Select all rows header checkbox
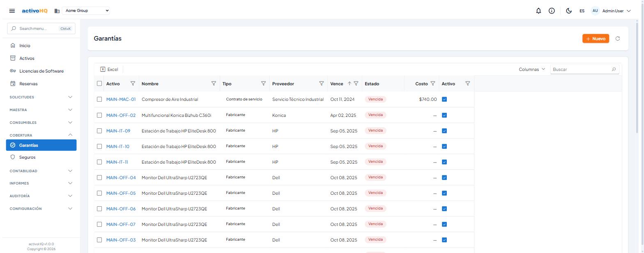 [99, 84]
